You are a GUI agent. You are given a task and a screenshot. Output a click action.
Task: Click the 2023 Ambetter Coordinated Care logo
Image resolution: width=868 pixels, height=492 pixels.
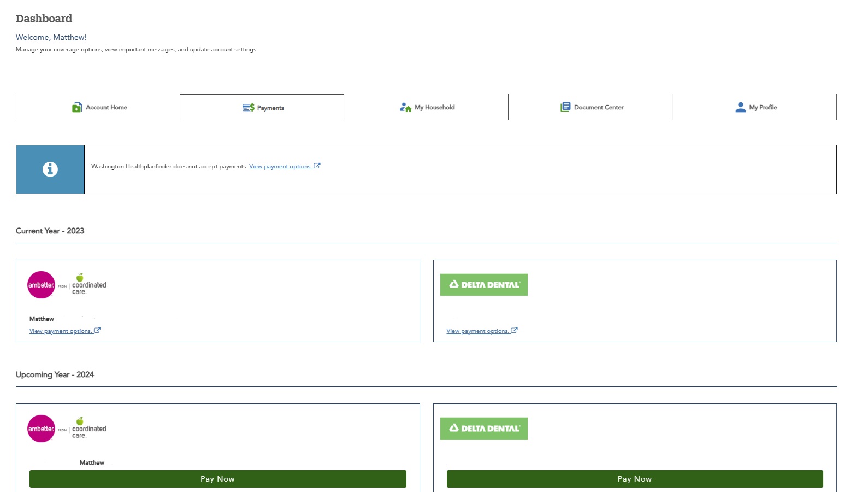pyautogui.click(x=67, y=285)
